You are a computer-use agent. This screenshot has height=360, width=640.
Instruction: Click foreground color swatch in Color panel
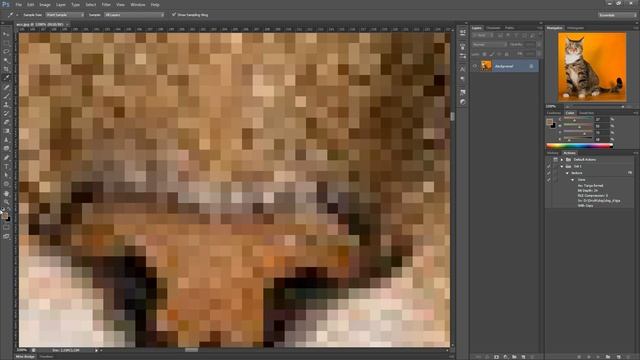549,122
